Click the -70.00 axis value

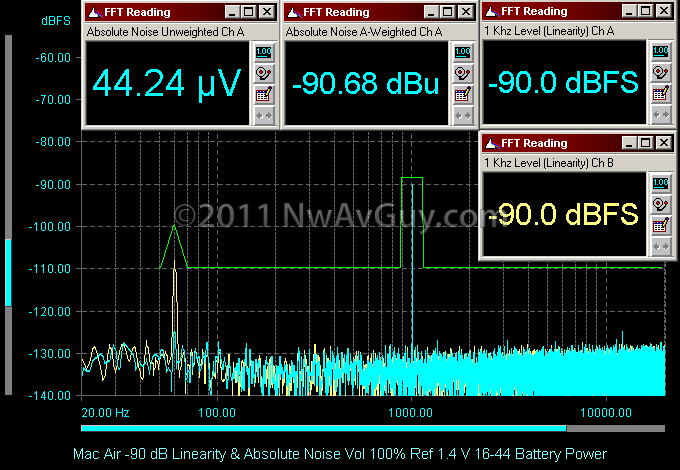pyautogui.click(x=53, y=100)
